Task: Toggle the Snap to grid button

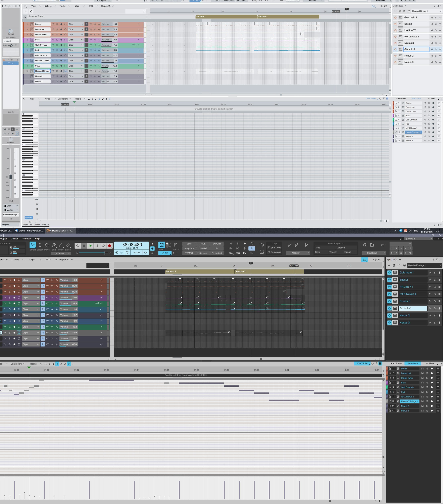Action: pyautogui.click(x=161, y=245)
